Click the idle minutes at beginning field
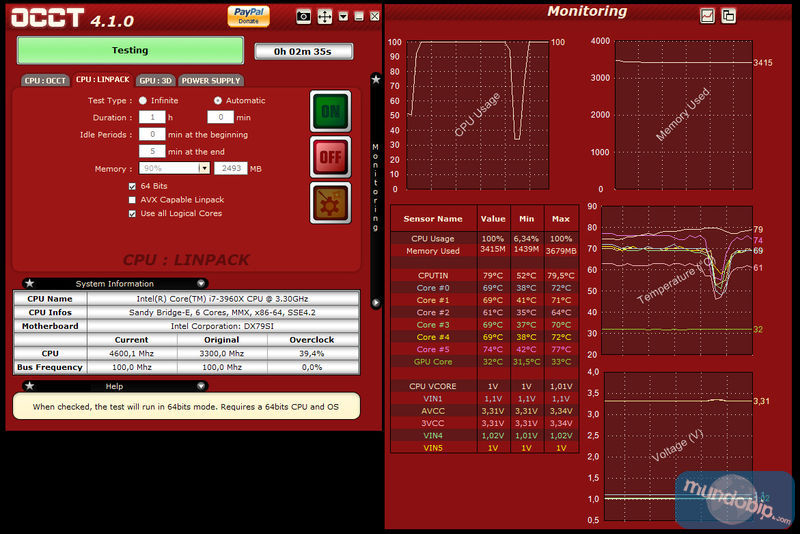The height and width of the screenshot is (534, 800). coord(152,134)
